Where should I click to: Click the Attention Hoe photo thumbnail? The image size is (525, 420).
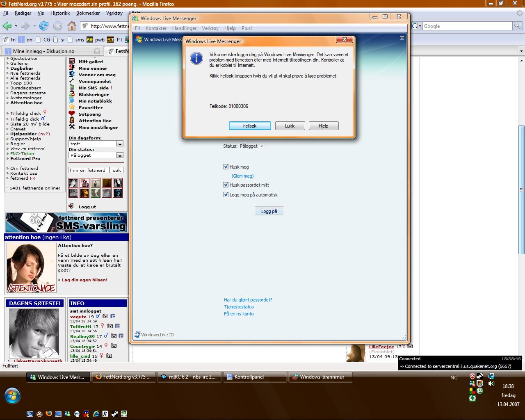(x=31, y=268)
